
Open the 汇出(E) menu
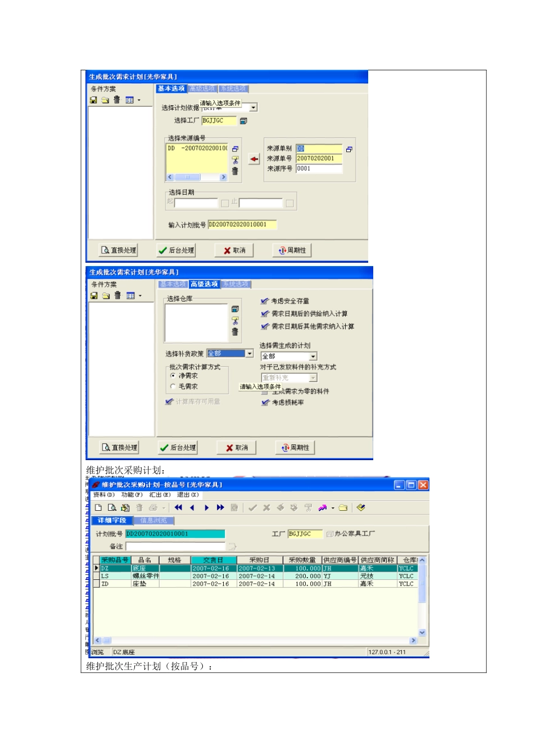click(x=160, y=495)
